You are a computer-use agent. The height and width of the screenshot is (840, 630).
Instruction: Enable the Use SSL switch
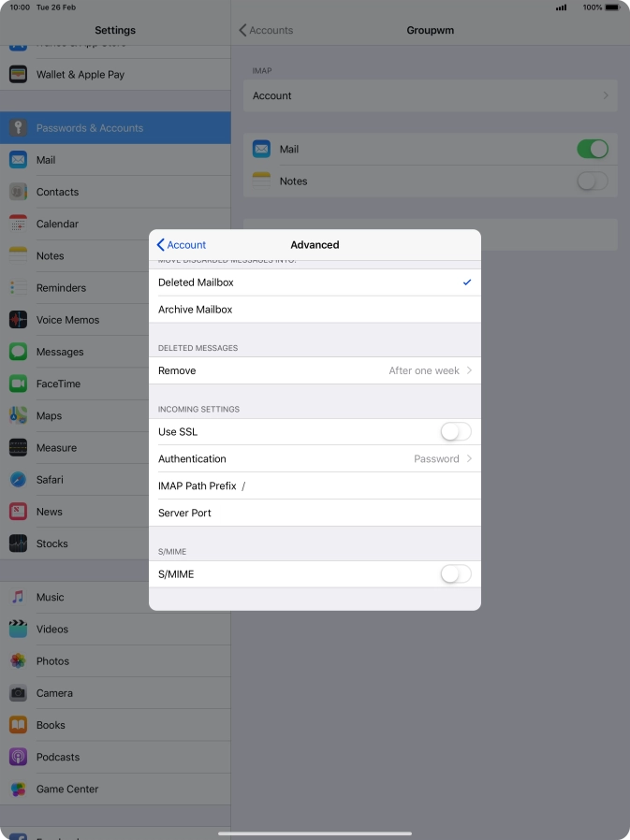coord(456,432)
